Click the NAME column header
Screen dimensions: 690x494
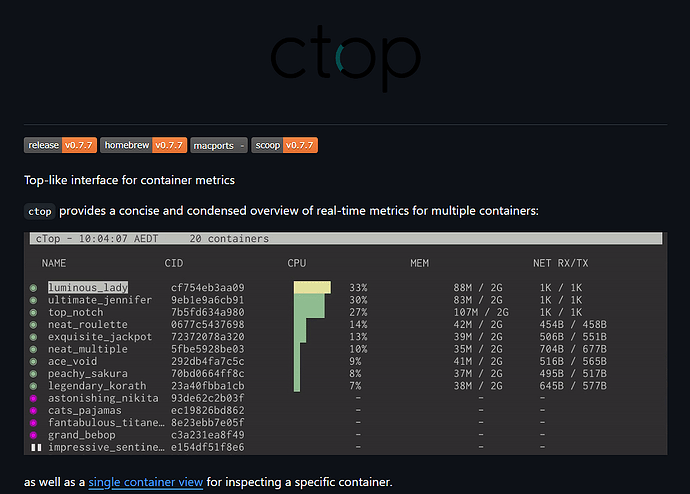[x=54, y=263]
